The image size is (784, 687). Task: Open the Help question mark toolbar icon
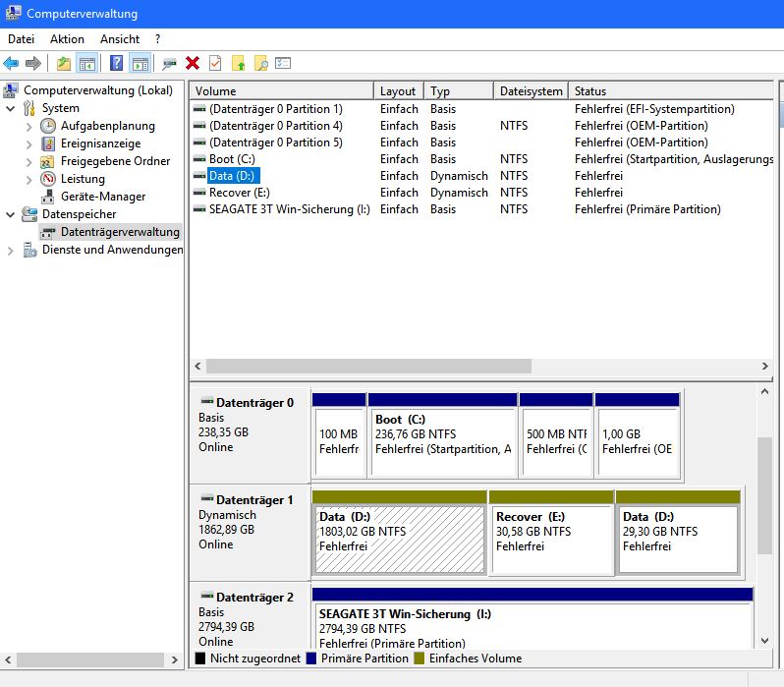[117, 63]
